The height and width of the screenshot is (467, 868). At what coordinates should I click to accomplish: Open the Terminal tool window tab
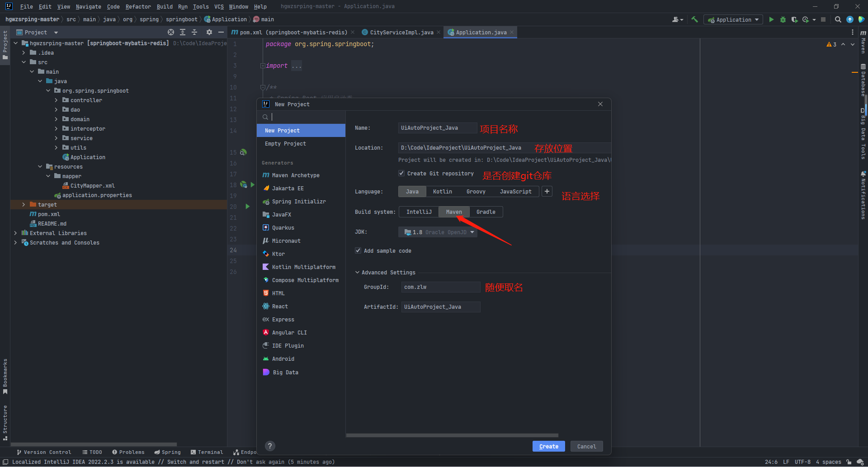[x=207, y=452]
